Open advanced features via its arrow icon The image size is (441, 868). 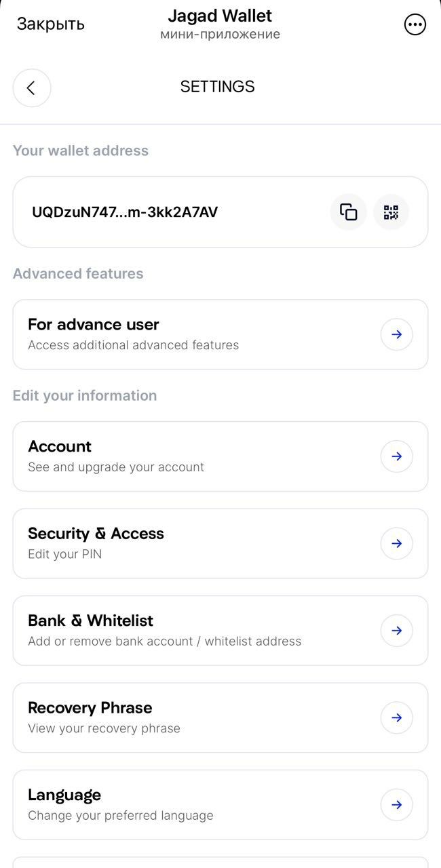pos(396,334)
